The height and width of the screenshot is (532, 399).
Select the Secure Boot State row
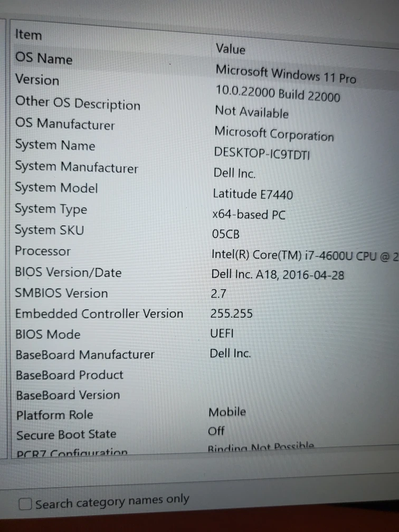66,435
